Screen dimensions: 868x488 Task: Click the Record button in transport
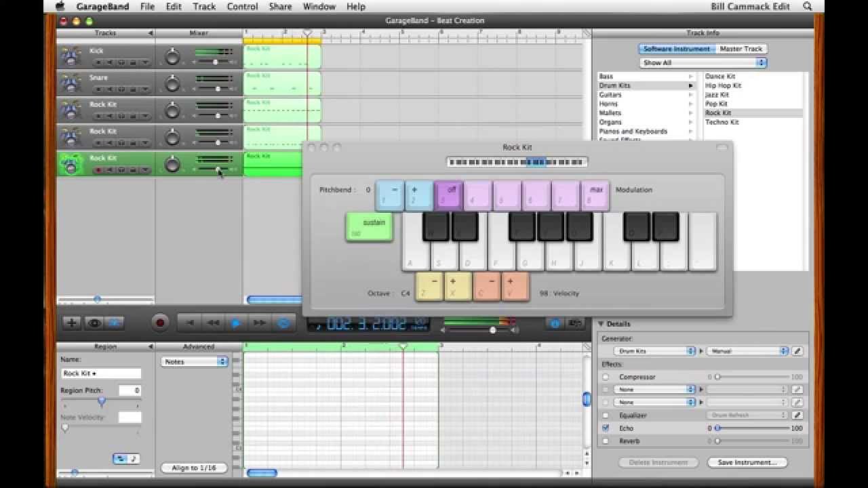click(x=160, y=323)
